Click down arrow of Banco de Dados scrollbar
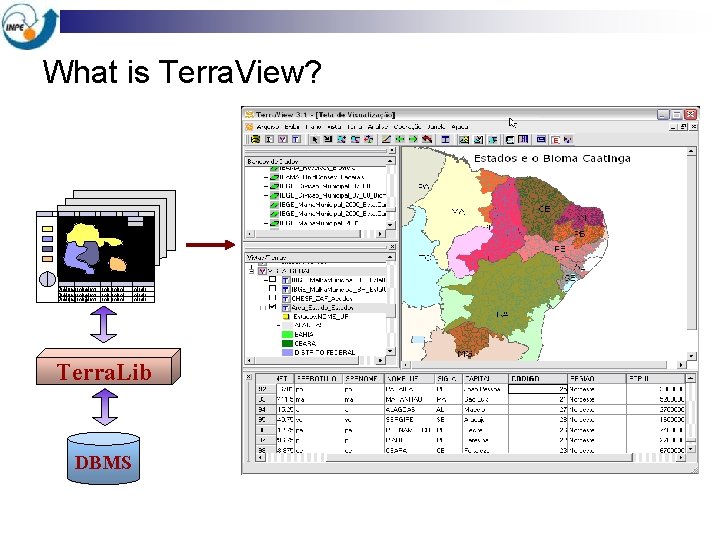The image size is (720, 540). tap(390, 225)
